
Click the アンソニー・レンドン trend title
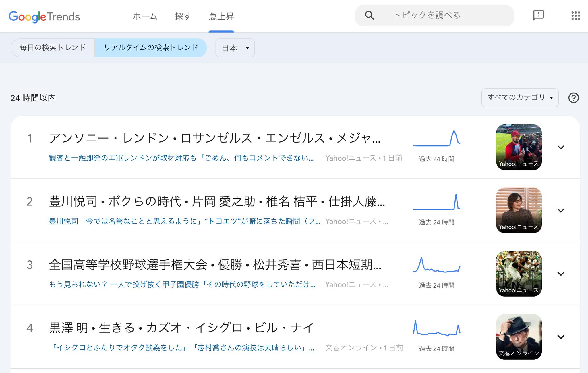point(215,138)
